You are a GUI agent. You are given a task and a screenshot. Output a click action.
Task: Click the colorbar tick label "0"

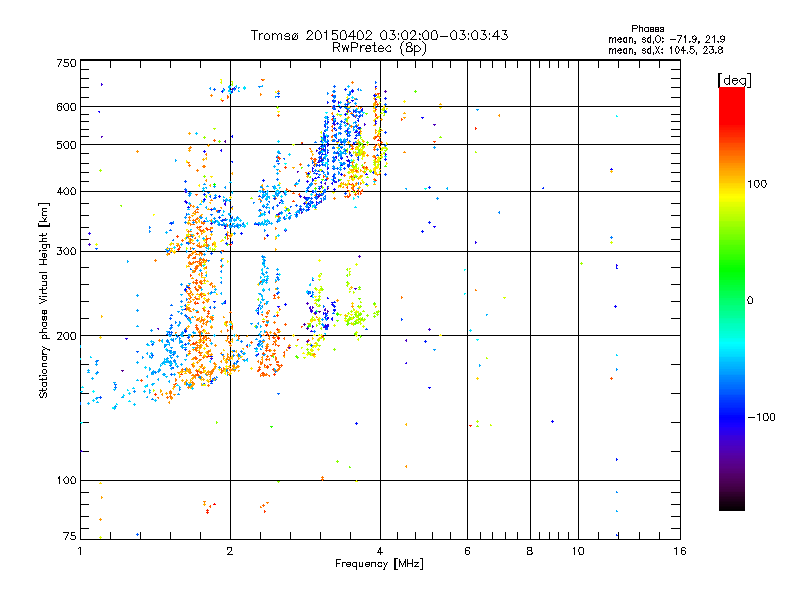coord(750,301)
